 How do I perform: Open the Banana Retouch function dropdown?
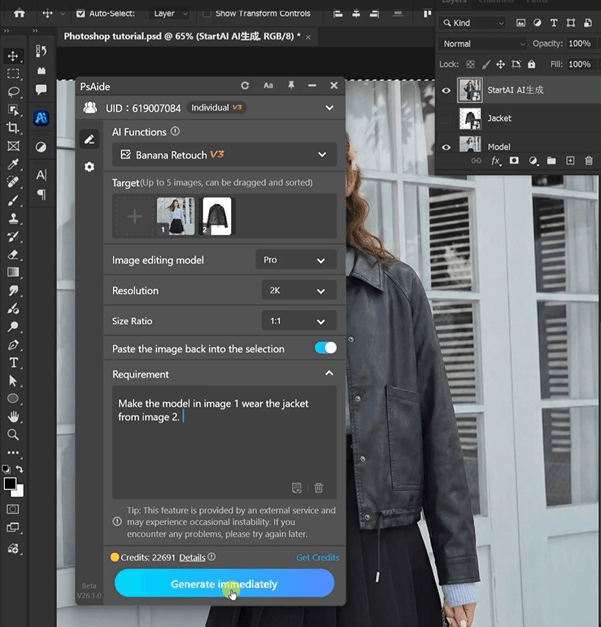tap(224, 155)
